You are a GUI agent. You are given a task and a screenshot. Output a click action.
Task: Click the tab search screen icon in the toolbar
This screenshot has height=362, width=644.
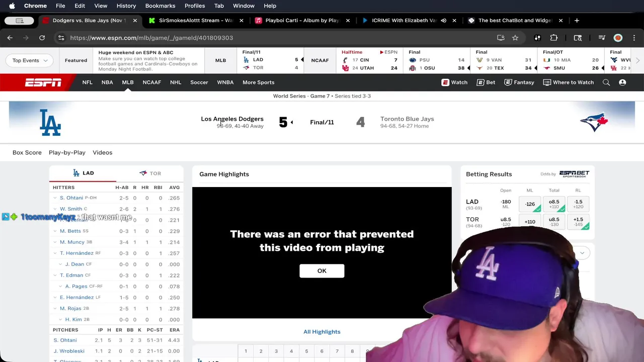[578, 38]
